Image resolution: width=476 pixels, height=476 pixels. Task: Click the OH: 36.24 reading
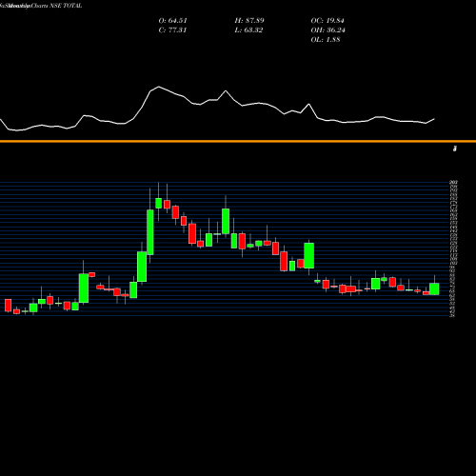(x=328, y=30)
